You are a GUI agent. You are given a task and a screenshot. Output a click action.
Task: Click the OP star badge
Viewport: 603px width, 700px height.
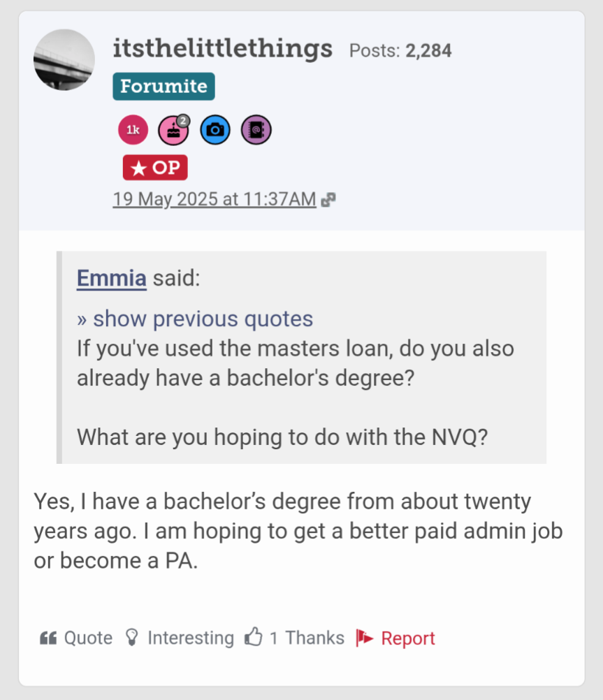pyautogui.click(x=155, y=168)
